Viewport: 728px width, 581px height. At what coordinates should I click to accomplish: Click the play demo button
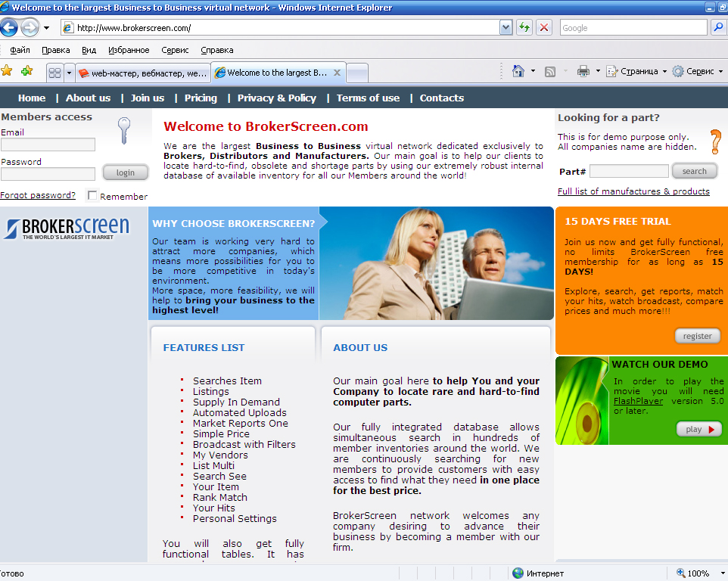[x=698, y=429]
